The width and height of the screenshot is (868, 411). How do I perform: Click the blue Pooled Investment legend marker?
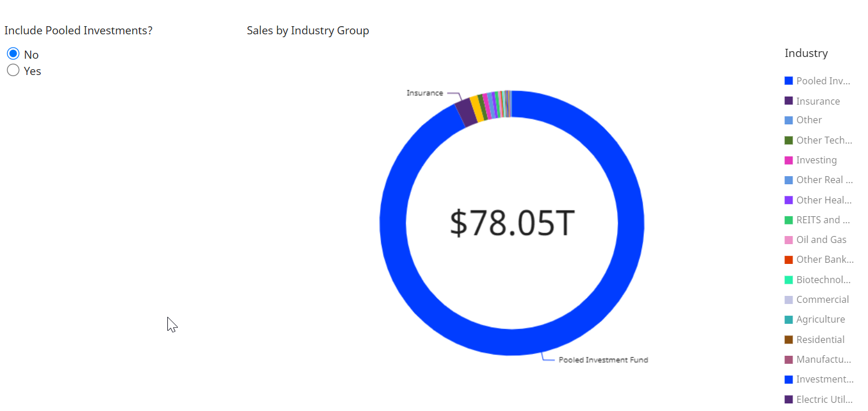point(788,80)
